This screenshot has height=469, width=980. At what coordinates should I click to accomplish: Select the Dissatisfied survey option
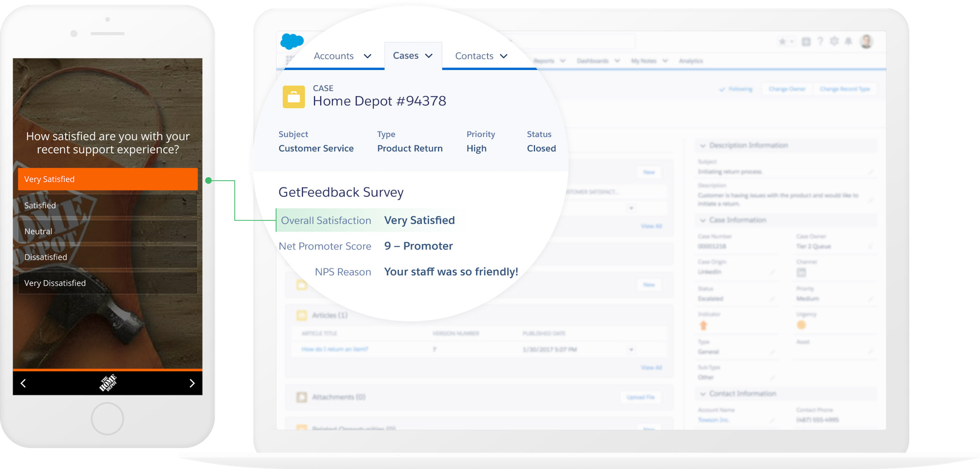[x=108, y=257]
